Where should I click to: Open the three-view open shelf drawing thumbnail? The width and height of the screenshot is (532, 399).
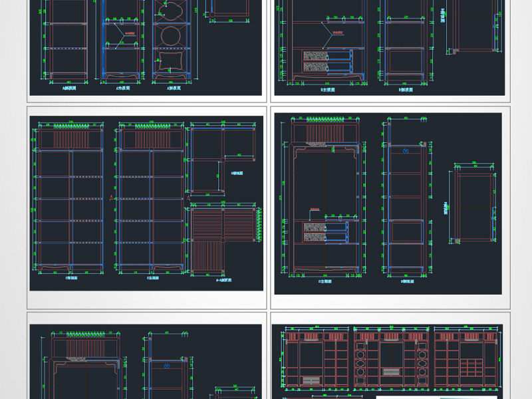146,47
